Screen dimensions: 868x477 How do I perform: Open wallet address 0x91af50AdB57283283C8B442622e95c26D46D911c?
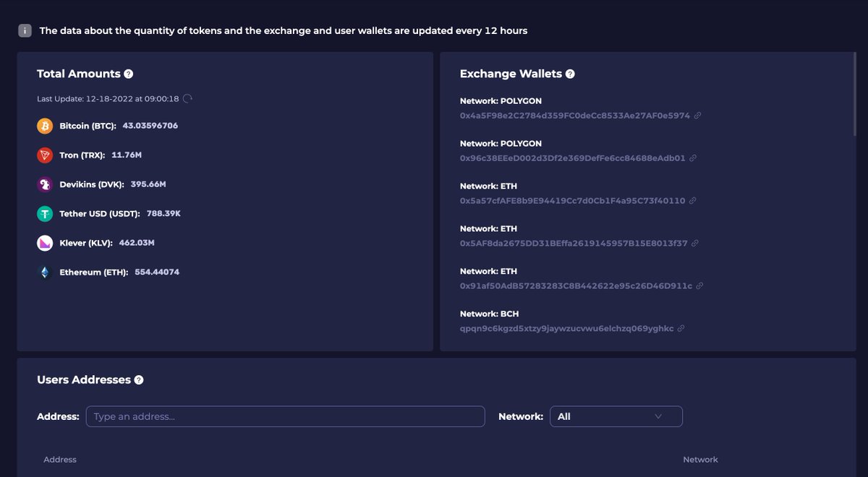[x=576, y=286]
